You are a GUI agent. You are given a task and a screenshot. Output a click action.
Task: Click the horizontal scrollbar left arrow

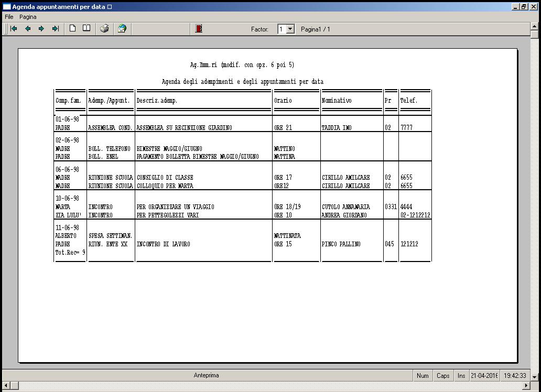[6, 385]
